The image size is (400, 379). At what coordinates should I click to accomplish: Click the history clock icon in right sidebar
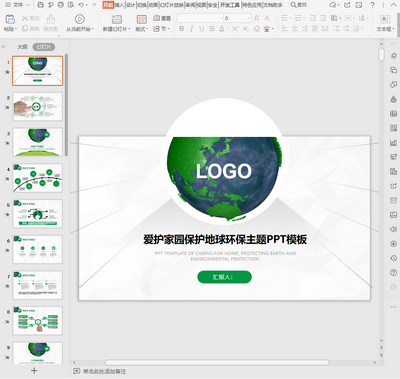[393, 258]
